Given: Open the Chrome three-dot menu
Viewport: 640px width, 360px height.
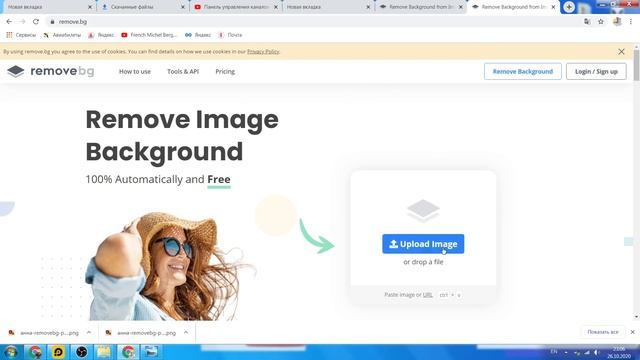Looking at the screenshot, I should (x=631, y=22).
